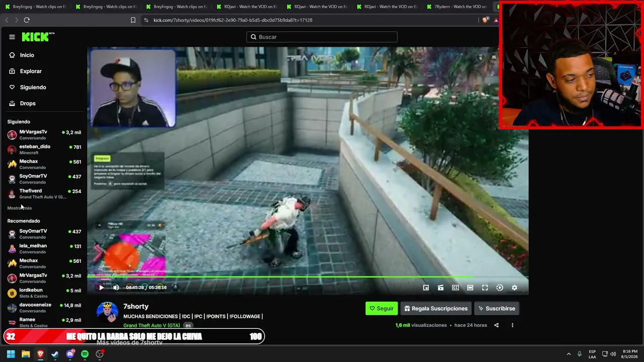The image size is (644, 362).
Task: Open the ESP LAA language switcher
Action: click(592, 354)
